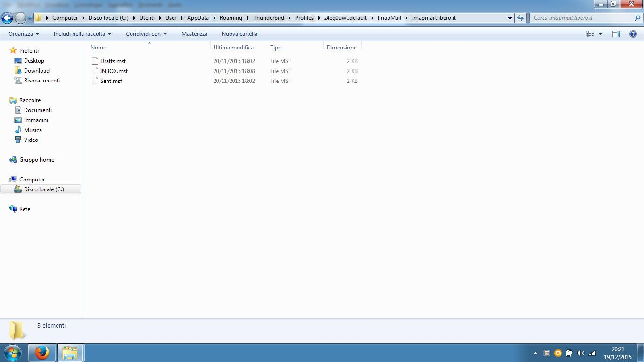644x362 pixels.
Task: Select Computer in the navigation pane
Action: 32,180
